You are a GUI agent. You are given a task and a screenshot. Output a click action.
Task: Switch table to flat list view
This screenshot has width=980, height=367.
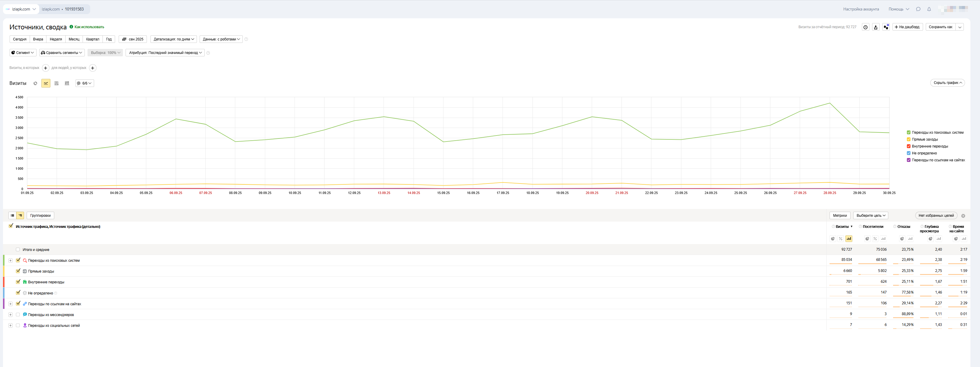[x=13, y=216]
